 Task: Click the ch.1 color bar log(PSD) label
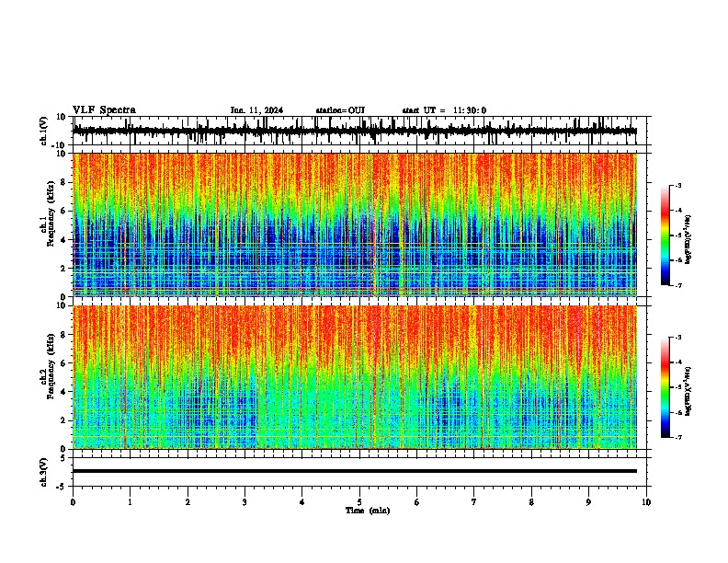[x=688, y=239]
